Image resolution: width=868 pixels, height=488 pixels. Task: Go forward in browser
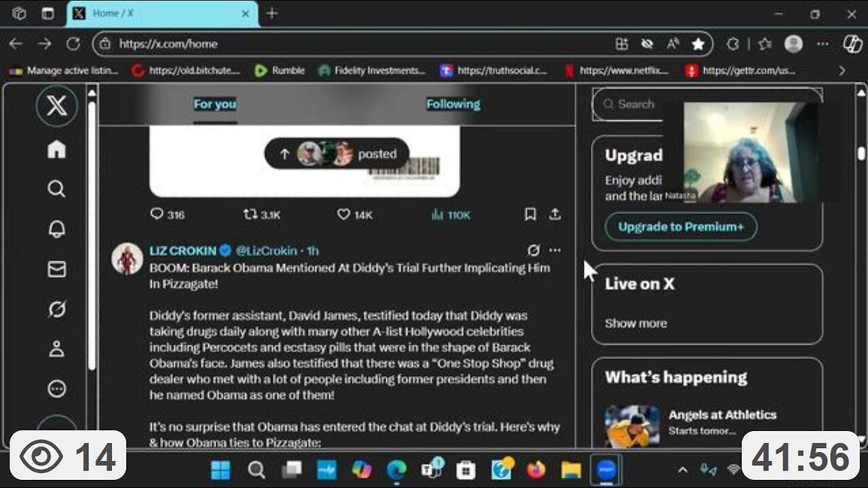click(45, 44)
